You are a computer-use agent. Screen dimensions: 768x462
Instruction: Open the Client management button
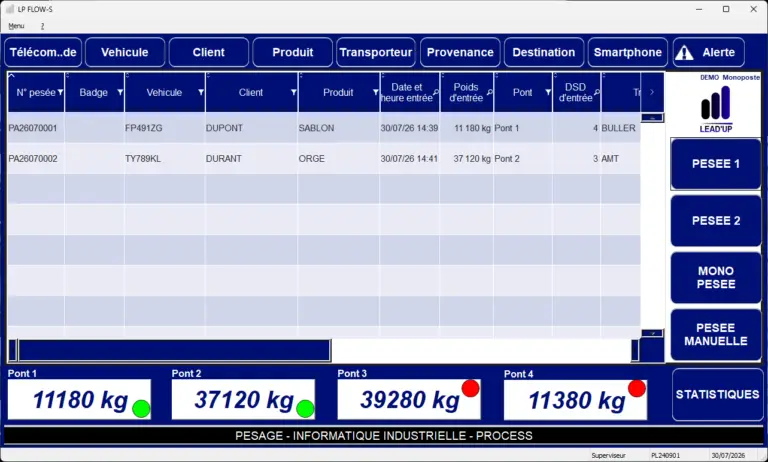(x=209, y=52)
